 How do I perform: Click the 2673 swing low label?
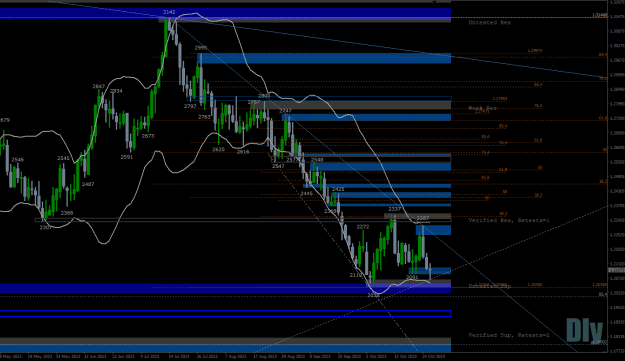[148, 136]
